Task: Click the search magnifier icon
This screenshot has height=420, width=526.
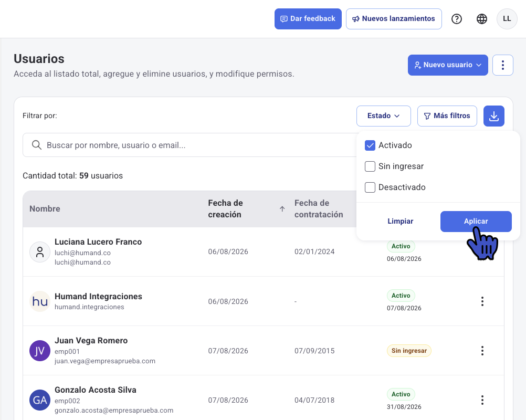Action: coord(37,145)
